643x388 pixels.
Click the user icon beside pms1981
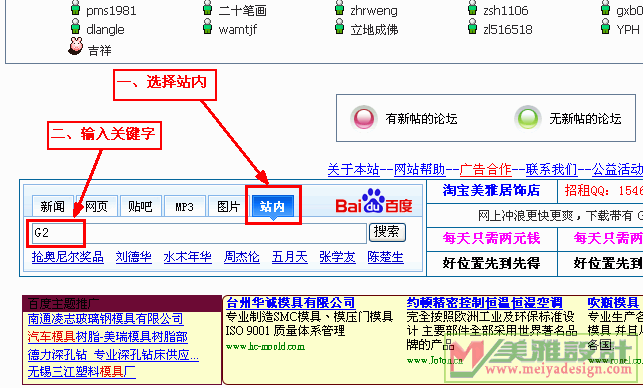pyautogui.click(x=75, y=8)
